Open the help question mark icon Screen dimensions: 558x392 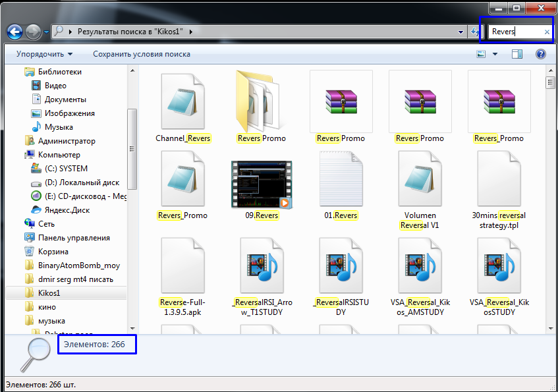click(541, 54)
